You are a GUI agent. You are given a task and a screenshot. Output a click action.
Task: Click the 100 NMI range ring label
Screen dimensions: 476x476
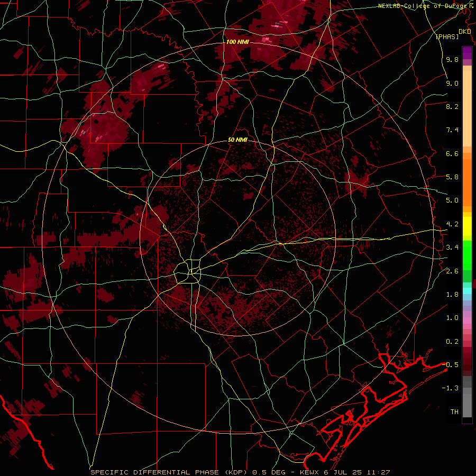pyautogui.click(x=237, y=42)
